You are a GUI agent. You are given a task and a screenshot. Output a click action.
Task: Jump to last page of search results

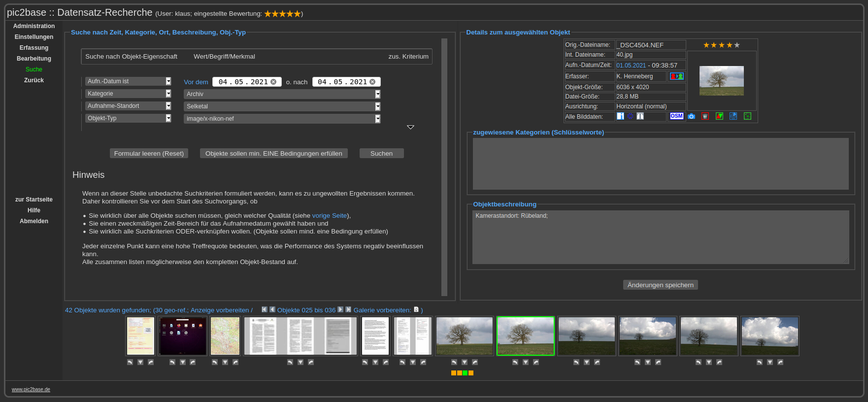point(348,309)
